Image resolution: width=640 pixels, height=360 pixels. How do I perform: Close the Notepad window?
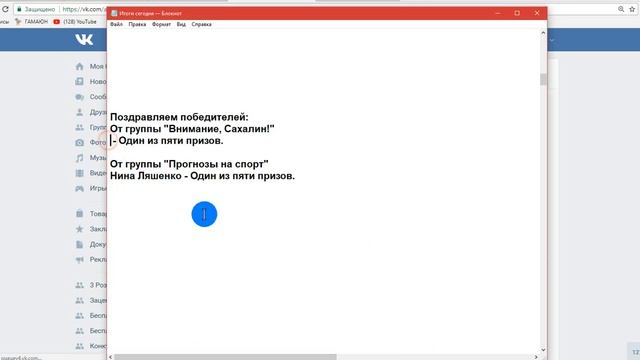(x=537, y=13)
